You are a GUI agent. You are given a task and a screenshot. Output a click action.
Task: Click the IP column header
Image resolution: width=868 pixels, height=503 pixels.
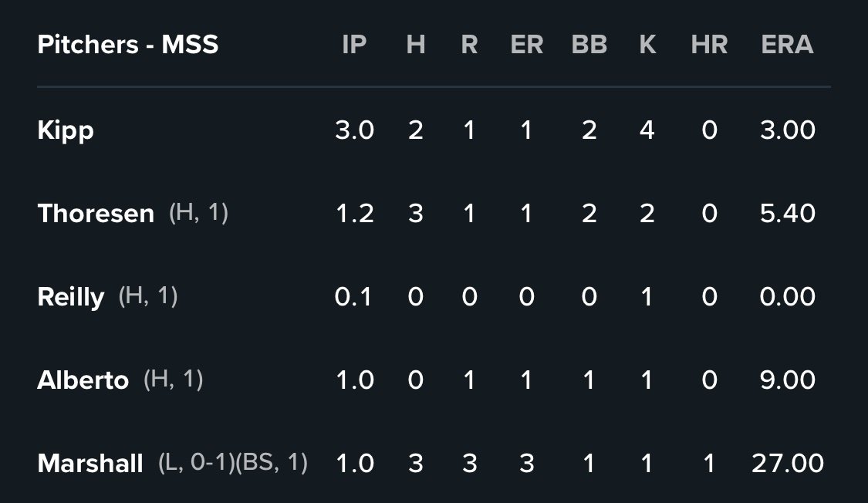tap(354, 45)
